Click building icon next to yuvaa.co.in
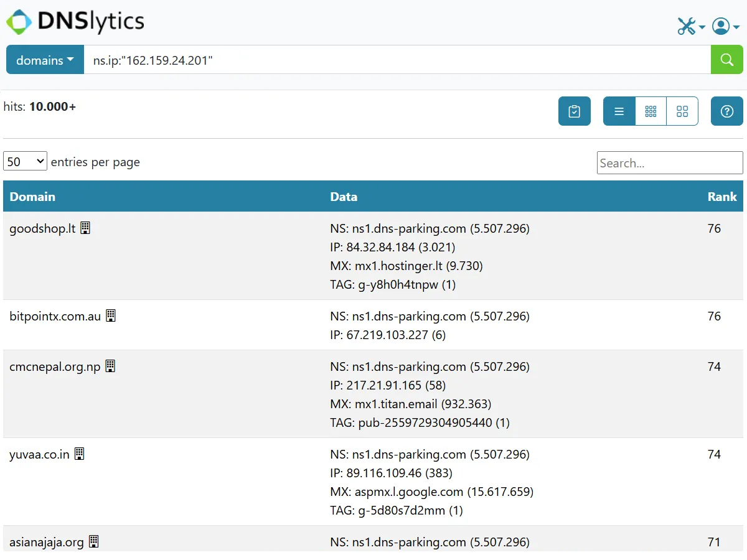 (79, 454)
